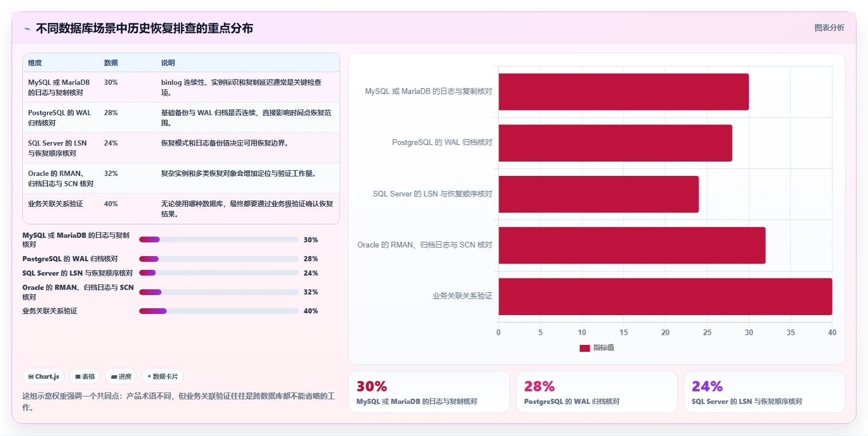This screenshot has width=868, height=436.
Task: Click the 28% value in the table
Action: (111, 113)
